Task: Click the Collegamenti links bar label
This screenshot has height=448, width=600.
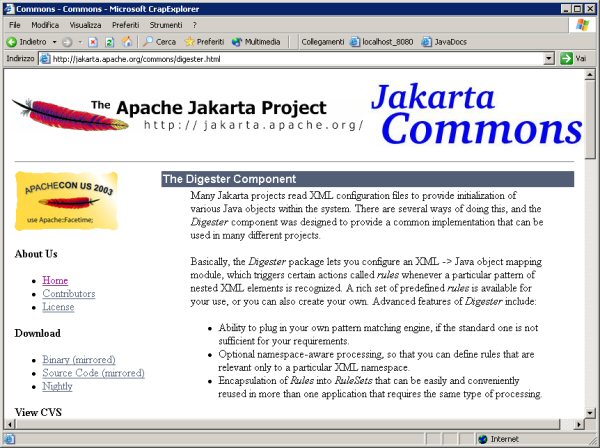Action: pos(323,42)
